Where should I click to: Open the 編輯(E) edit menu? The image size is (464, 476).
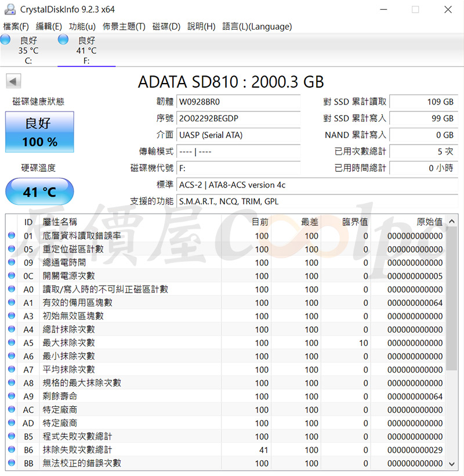[x=49, y=26]
